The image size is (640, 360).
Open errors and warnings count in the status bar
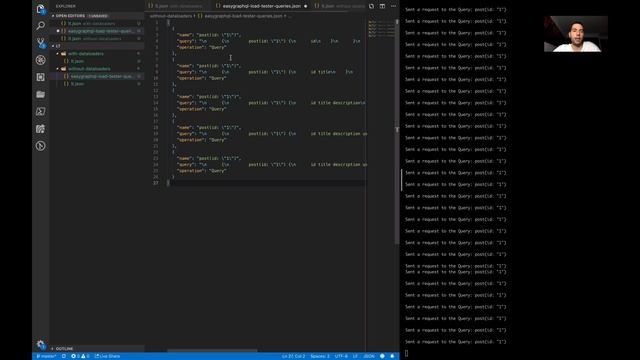point(80,356)
